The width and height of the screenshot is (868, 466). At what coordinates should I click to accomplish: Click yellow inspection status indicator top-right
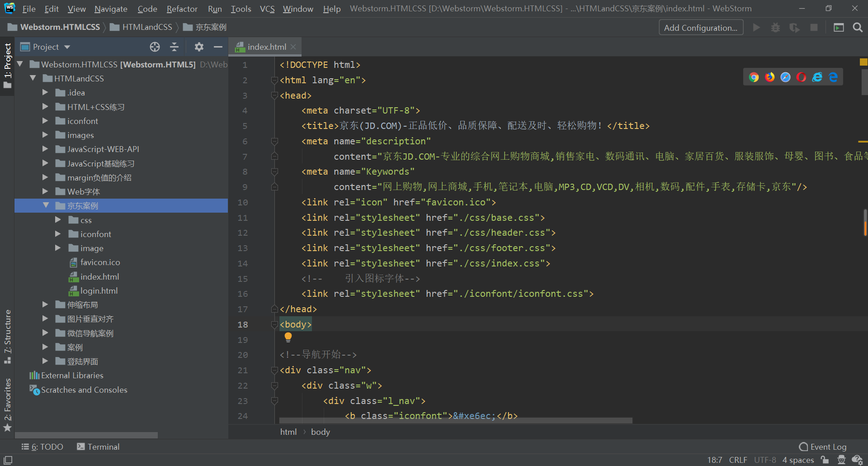click(x=863, y=62)
